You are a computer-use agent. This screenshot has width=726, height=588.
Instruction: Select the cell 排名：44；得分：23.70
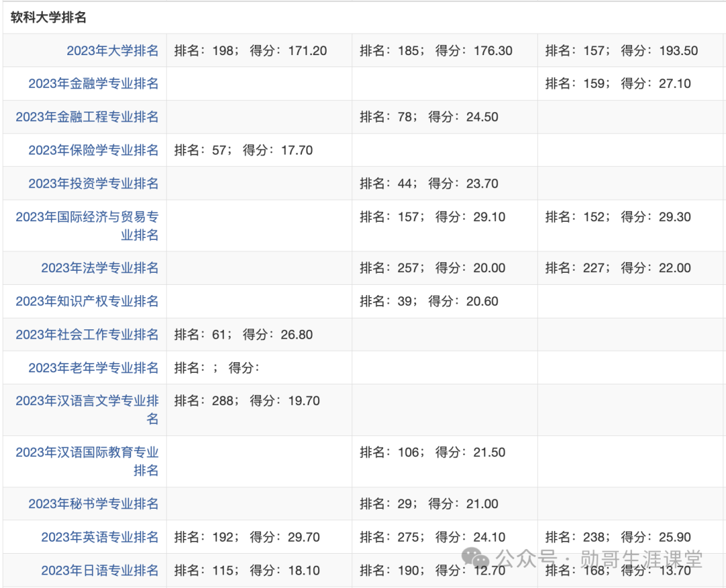(444, 184)
